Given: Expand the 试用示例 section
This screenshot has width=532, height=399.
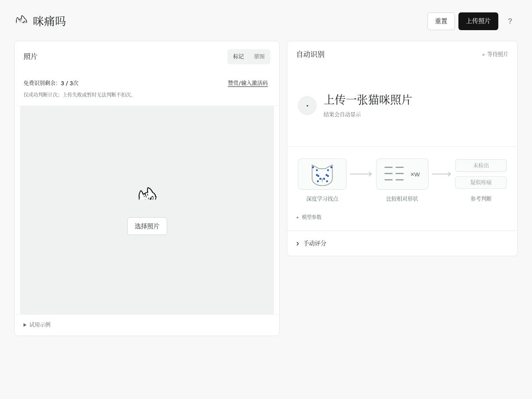Looking at the screenshot, I should coord(37,325).
